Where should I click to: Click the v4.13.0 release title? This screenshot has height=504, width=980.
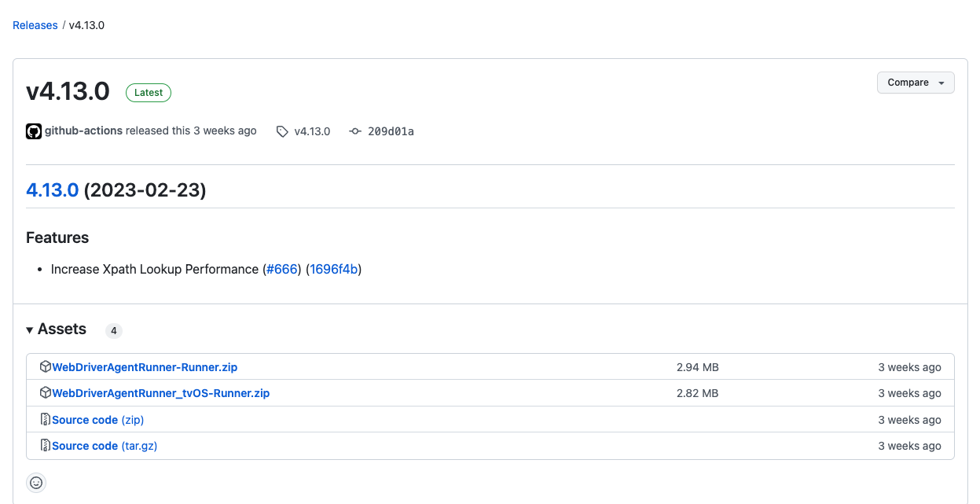pos(68,91)
